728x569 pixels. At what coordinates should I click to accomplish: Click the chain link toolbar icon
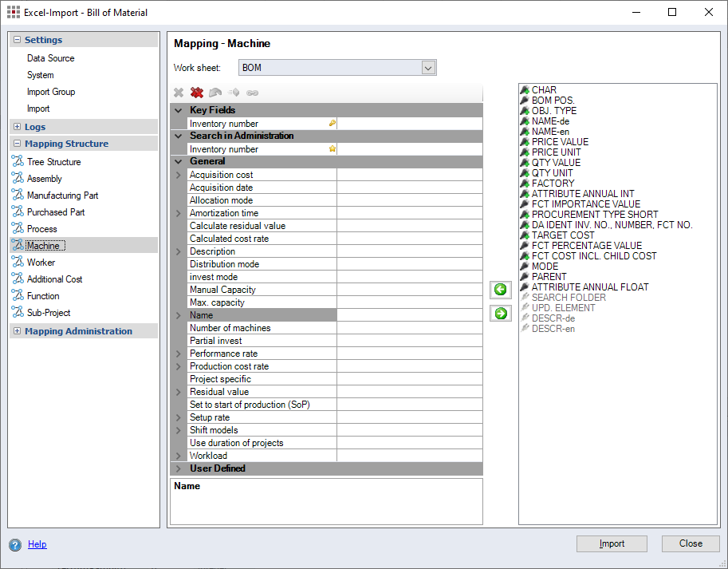[252, 93]
